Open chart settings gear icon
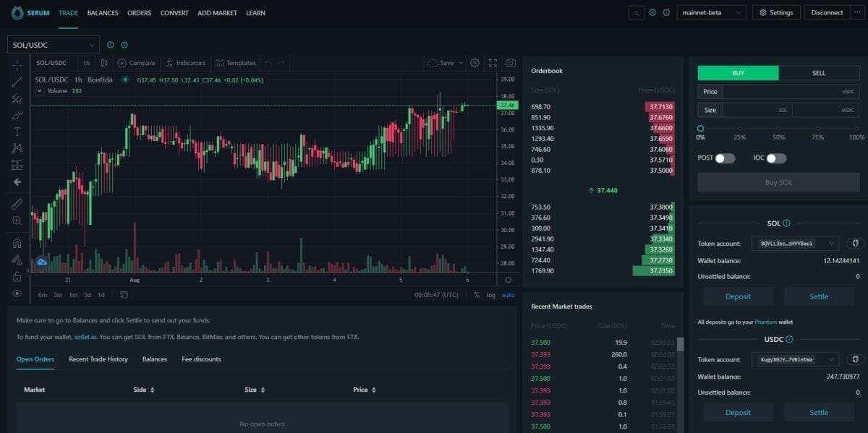Viewport: 868px width, 433px height. point(475,63)
